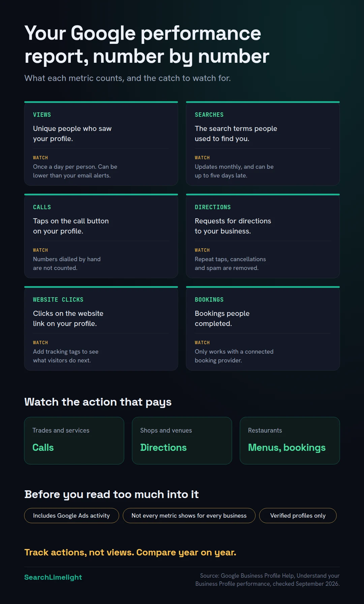Screen dimensions: 364x604
Task: Select "The search terms people used to find you."
Action: coord(236,134)
